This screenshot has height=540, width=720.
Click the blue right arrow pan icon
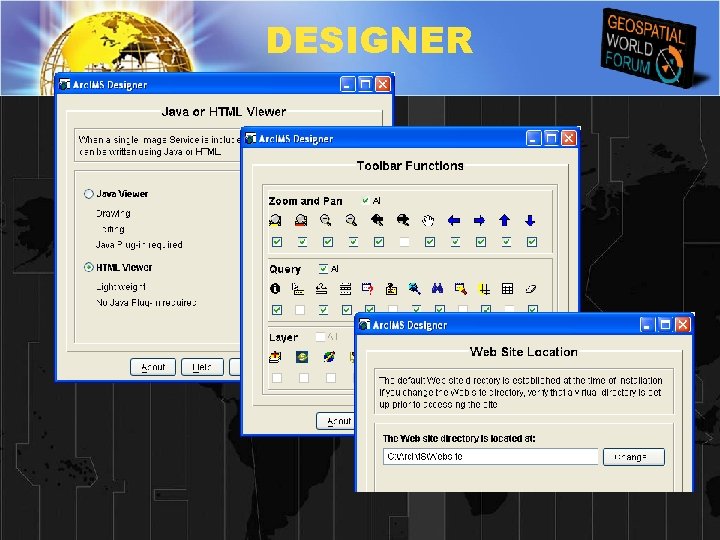pyautogui.click(x=479, y=221)
